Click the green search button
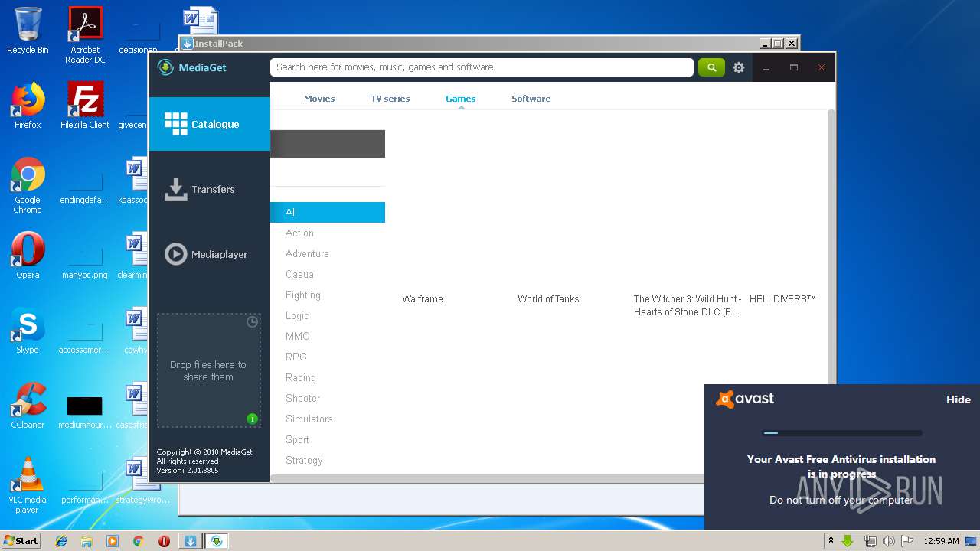The image size is (980, 551). [711, 67]
